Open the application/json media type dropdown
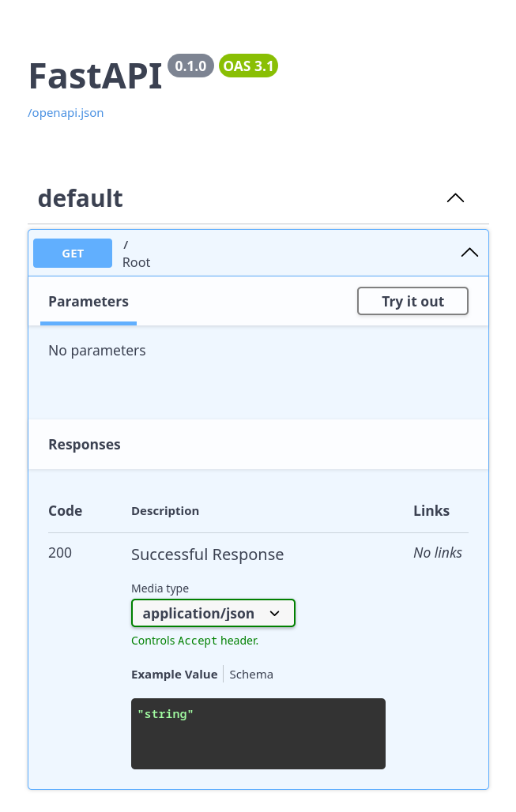516x812 pixels. coord(213,613)
